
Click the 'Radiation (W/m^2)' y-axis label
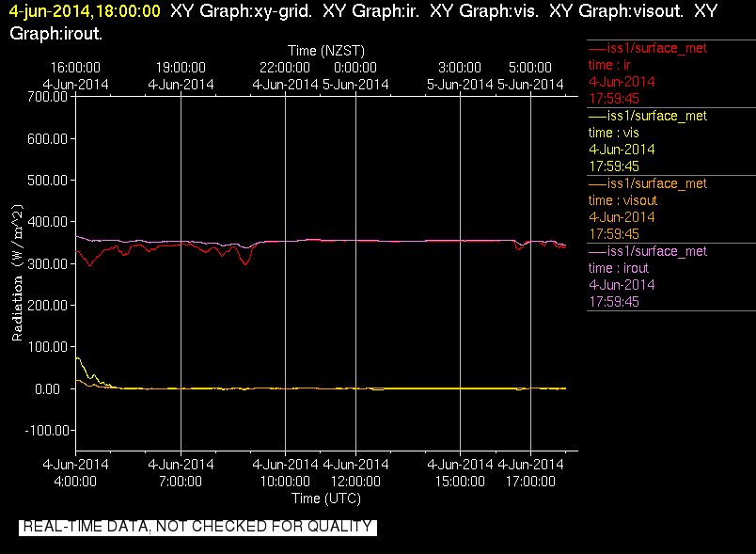coord(17,273)
